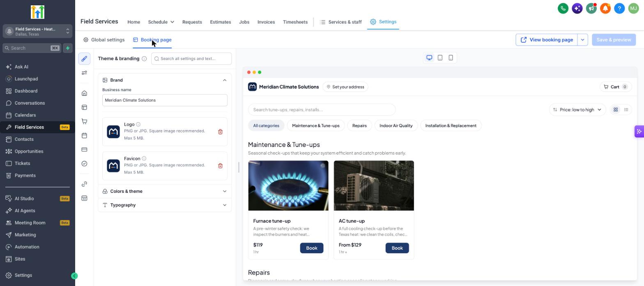This screenshot has width=644, height=286.
Task: Open the megaphone announcements icon
Action: tap(591, 8)
